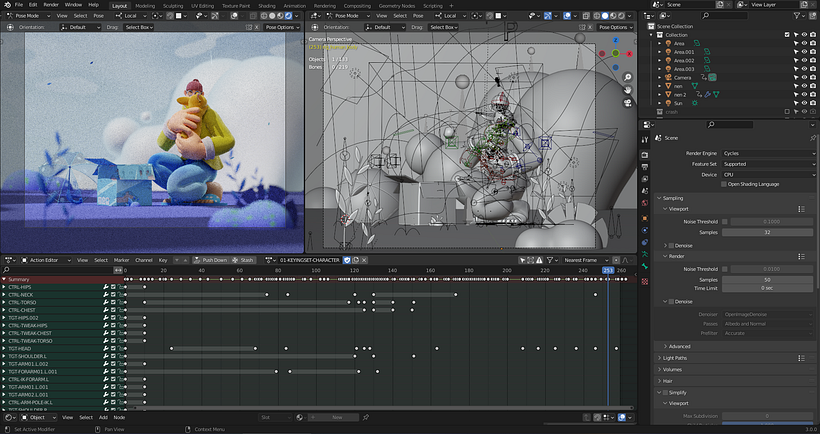This screenshot has height=434, width=820.
Task: Open the Device dropdown showing CPU
Action: 769,175
